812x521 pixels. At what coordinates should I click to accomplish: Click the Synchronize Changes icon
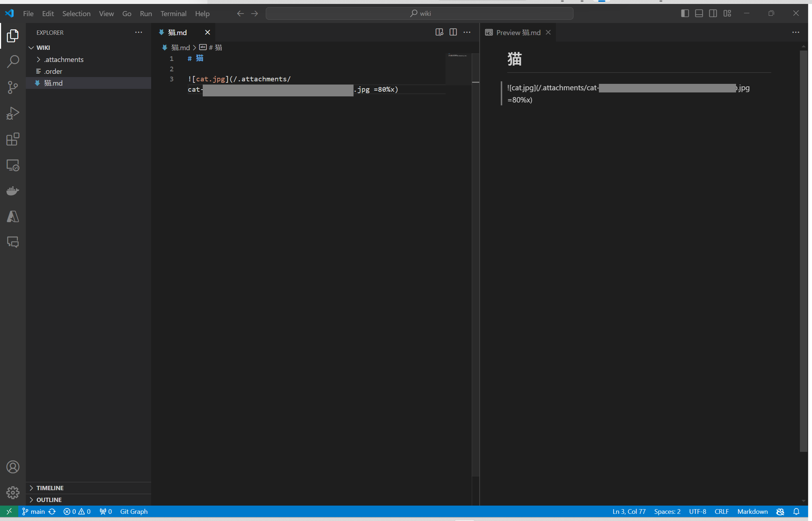[52, 511]
